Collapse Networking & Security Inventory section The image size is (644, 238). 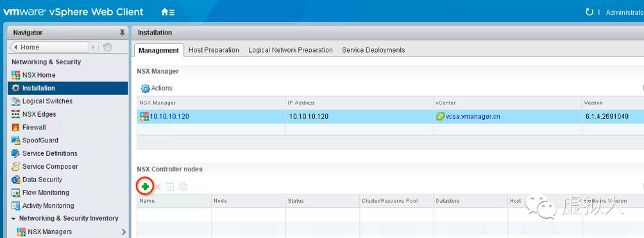[14, 218]
